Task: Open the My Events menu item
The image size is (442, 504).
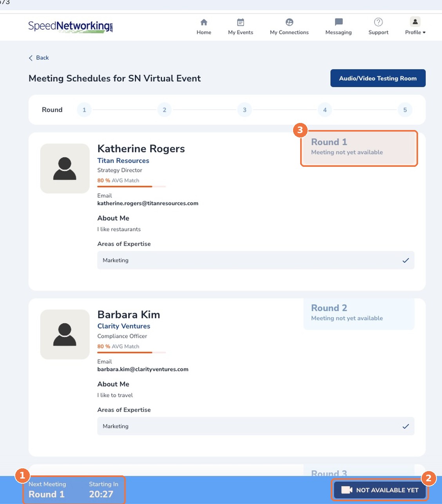Action: click(241, 27)
